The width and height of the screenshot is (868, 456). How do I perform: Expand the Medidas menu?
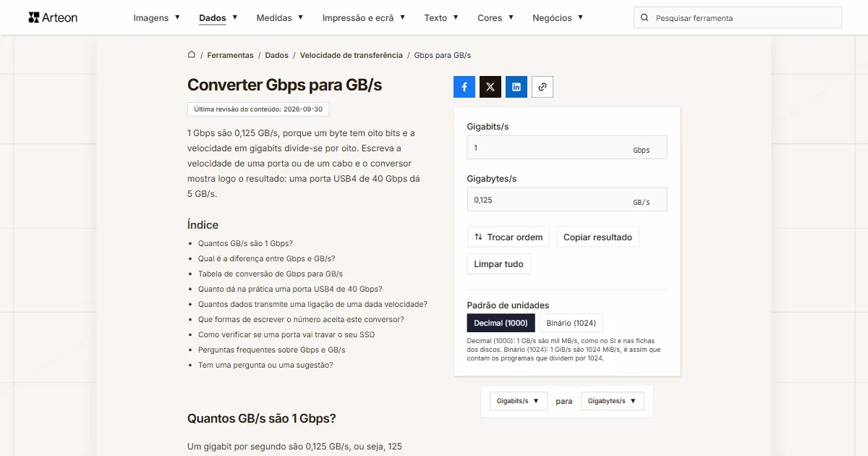click(280, 18)
